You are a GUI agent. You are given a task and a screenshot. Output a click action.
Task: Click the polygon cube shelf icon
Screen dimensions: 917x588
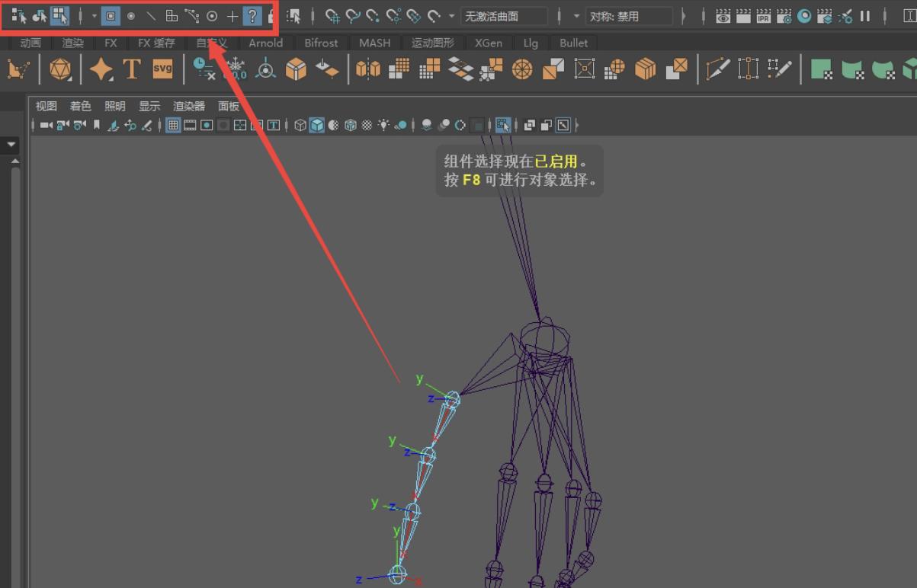point(296,69)
